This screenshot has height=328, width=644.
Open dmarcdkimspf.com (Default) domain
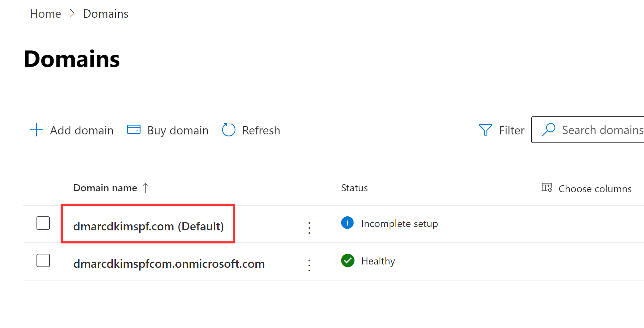pyautogui.click(x=149, y=226)
